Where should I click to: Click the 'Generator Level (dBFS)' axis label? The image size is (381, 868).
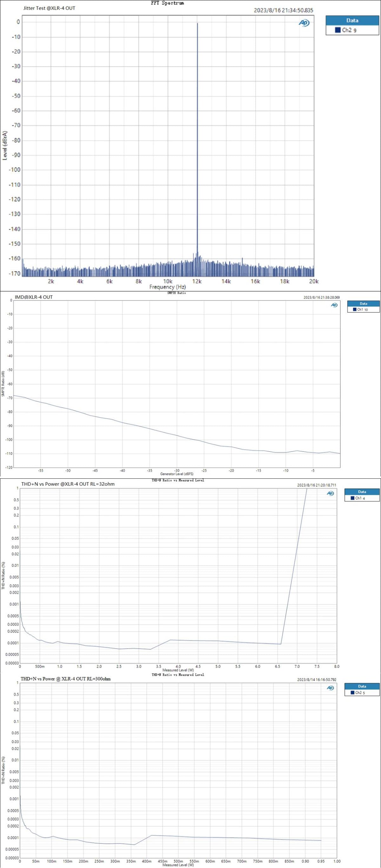click(177, 474)
